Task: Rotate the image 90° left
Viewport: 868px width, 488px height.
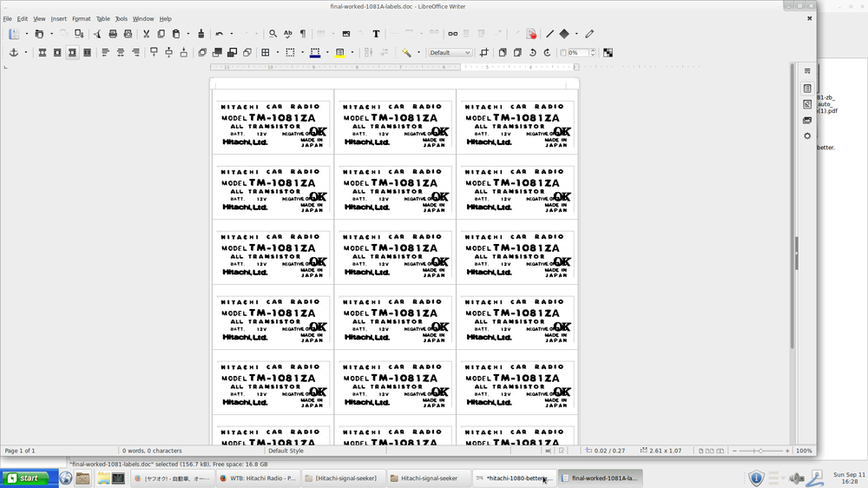Action: pos(533,53)
